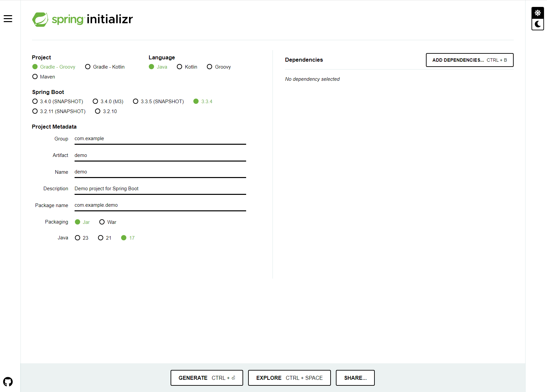Choose Kotlin as the language

[x=187, y=67]
